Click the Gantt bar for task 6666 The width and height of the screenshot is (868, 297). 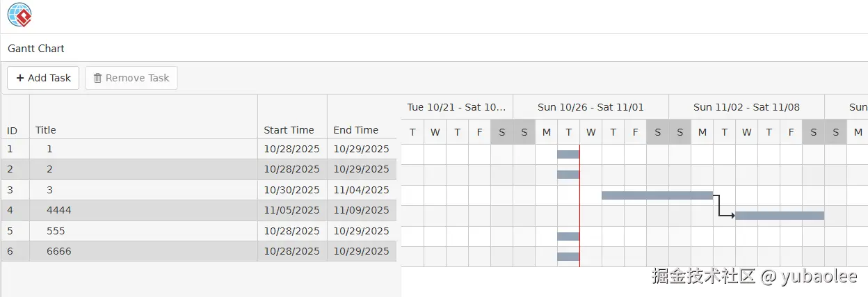point(568,257)
